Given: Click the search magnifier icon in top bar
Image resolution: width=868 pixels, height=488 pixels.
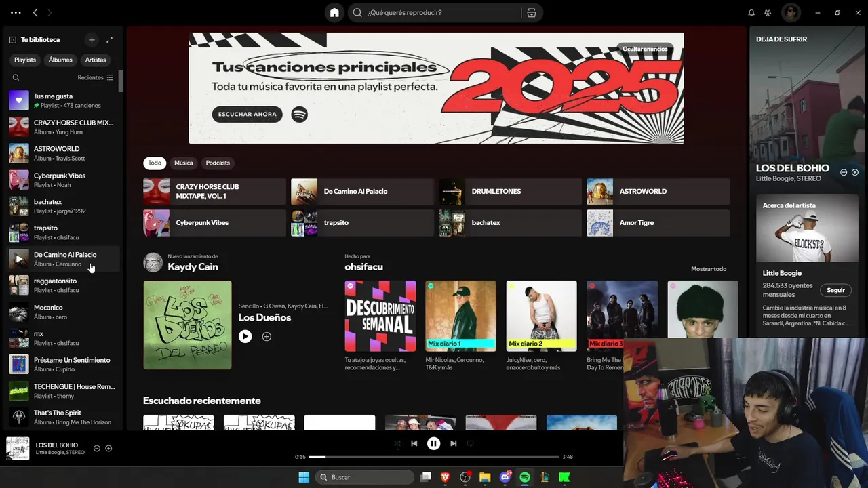Looking at the screenshot, I should coord(357,12).
